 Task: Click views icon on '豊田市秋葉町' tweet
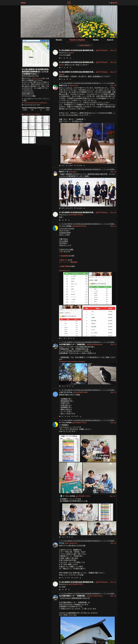pos(70,79)
